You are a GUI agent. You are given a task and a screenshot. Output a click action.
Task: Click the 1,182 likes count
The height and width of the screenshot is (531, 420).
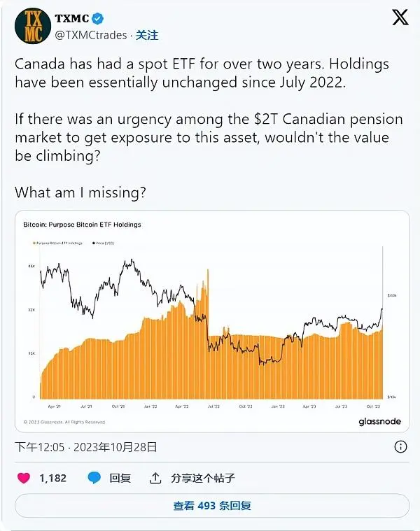tap(52, 478)
